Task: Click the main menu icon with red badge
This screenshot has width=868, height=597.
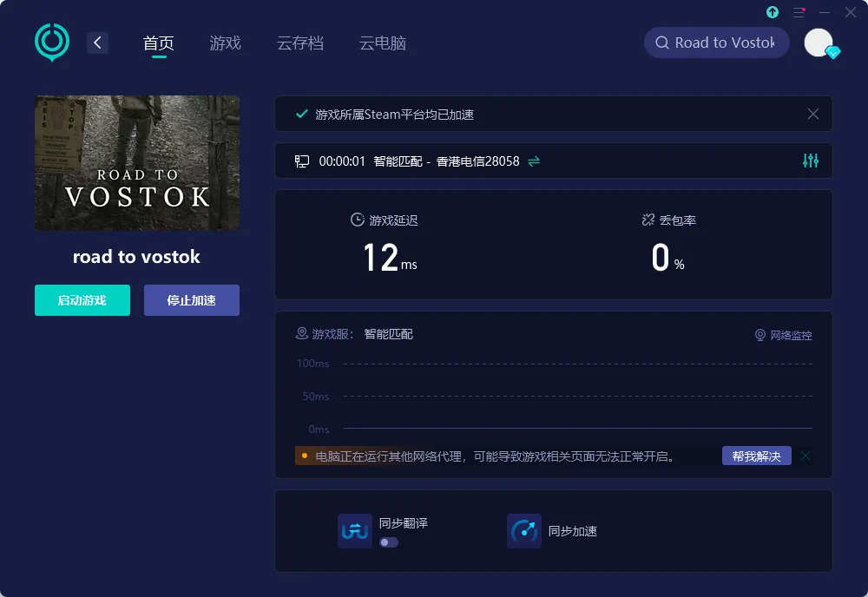Action: (x=799, y=12)
